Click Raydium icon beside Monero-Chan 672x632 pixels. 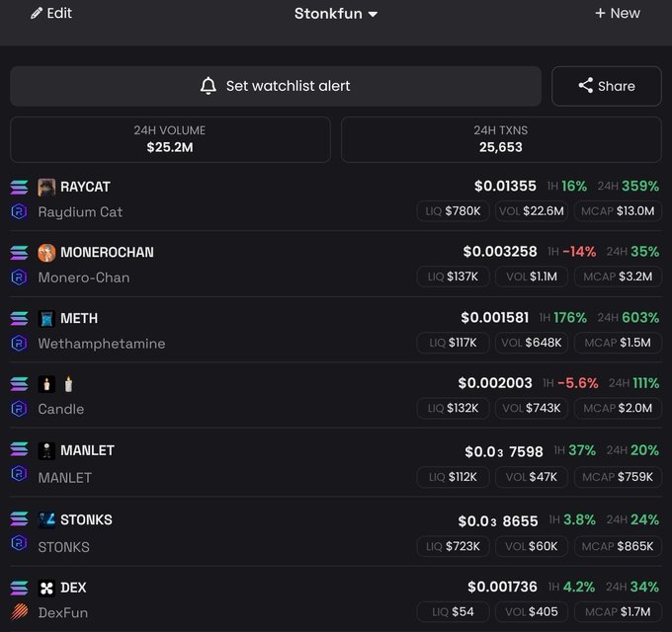tap(19, 277)
